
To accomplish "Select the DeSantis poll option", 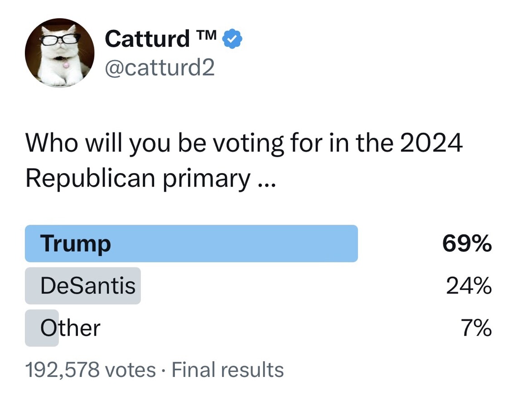I will tap(83, 286).
